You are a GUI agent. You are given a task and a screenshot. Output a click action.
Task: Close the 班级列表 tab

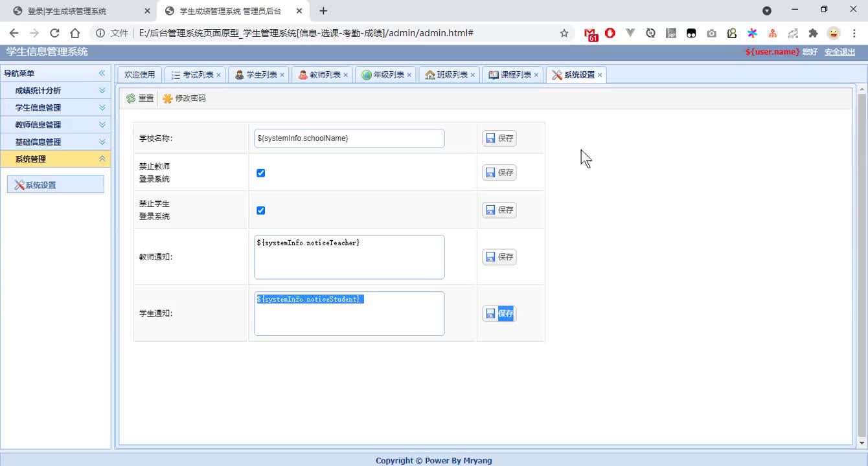[472, 75]
